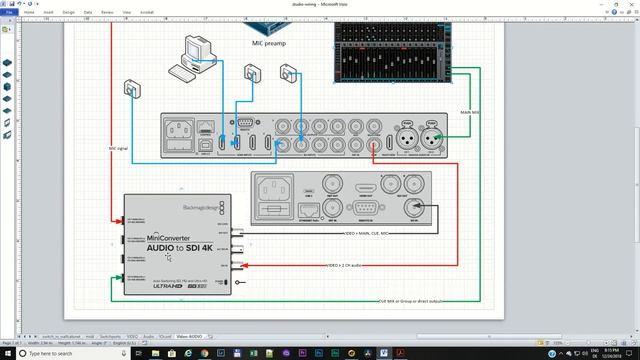
Task: Click the taskbar microphone search icon
Action: (x=124, y=353)
